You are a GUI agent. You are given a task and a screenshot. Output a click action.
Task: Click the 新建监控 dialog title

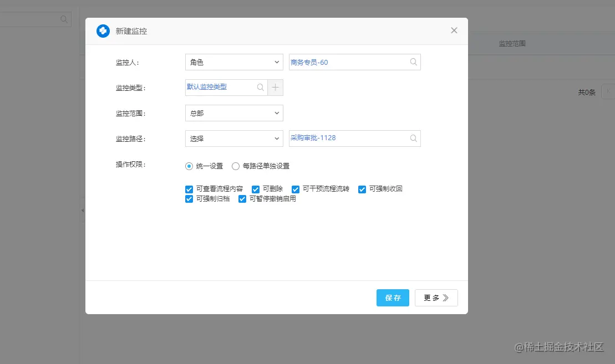tap(131, 31)
